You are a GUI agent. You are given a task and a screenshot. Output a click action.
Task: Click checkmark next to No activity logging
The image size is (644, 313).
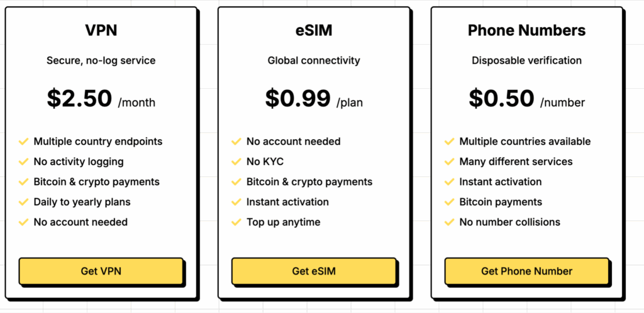click(24, 162)
